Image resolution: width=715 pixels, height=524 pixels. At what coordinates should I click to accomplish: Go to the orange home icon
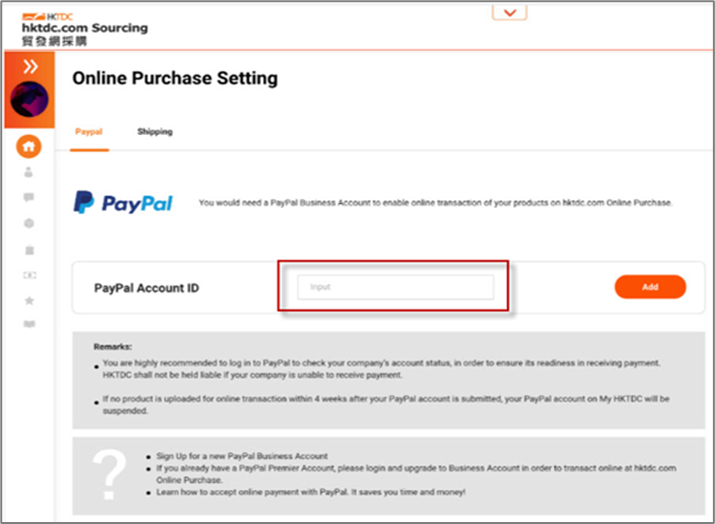point(29,146)
